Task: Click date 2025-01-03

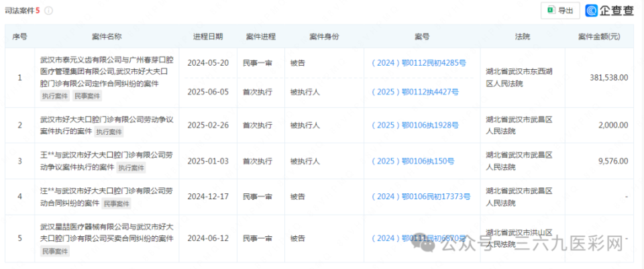Action: (208, 162)
